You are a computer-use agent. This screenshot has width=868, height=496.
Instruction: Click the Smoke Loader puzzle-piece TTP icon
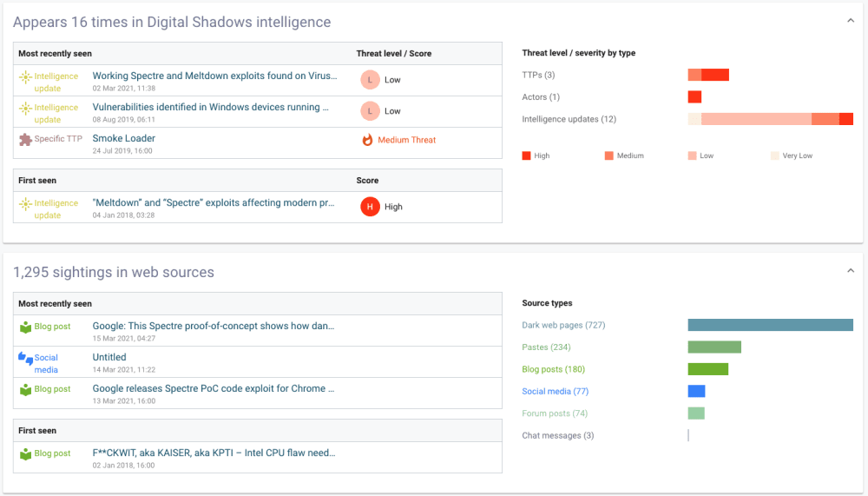pos(25,139)
